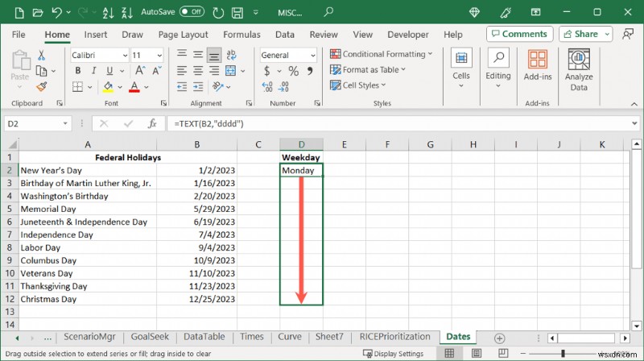The height and width of the screenshot is (361, 644).
Task: Click the Format Painter brush icon
Action: (42, 87)
